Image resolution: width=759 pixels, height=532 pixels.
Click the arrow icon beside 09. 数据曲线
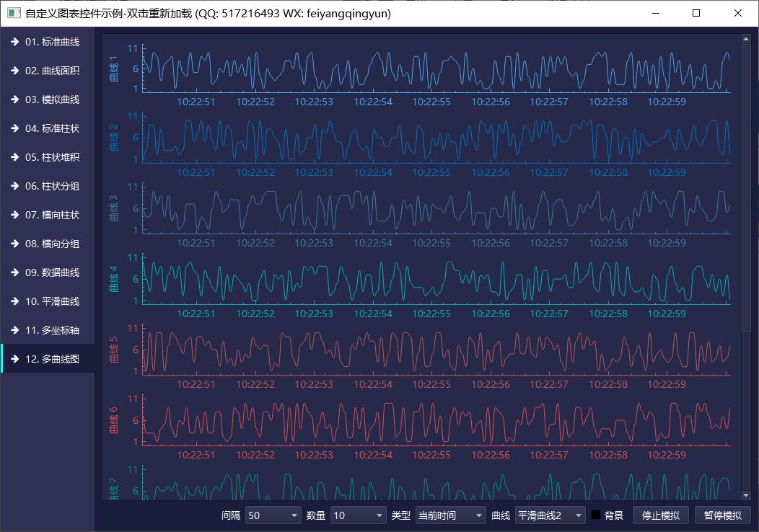[x=14, y=272]
